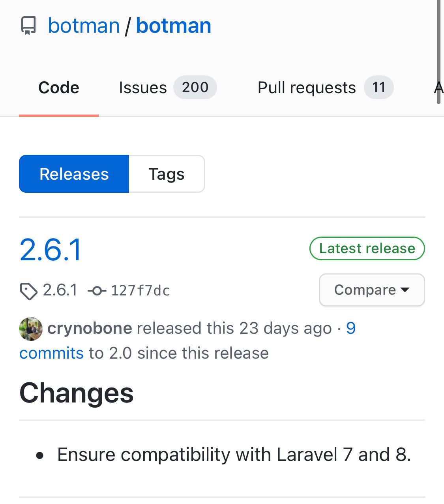Click the repository book icon
The height and width of the screenshot is (504, 444).
pyautogui.click(x=28, y=26)
